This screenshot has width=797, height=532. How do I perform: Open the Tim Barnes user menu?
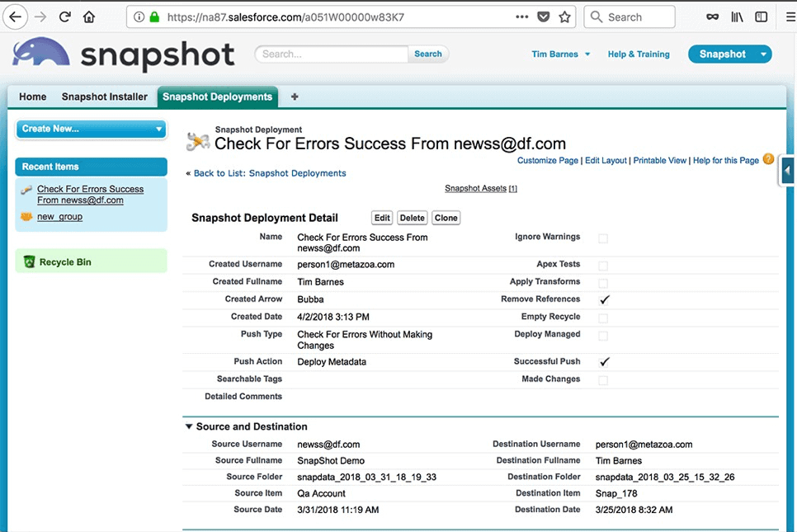(x=561, y=54)
